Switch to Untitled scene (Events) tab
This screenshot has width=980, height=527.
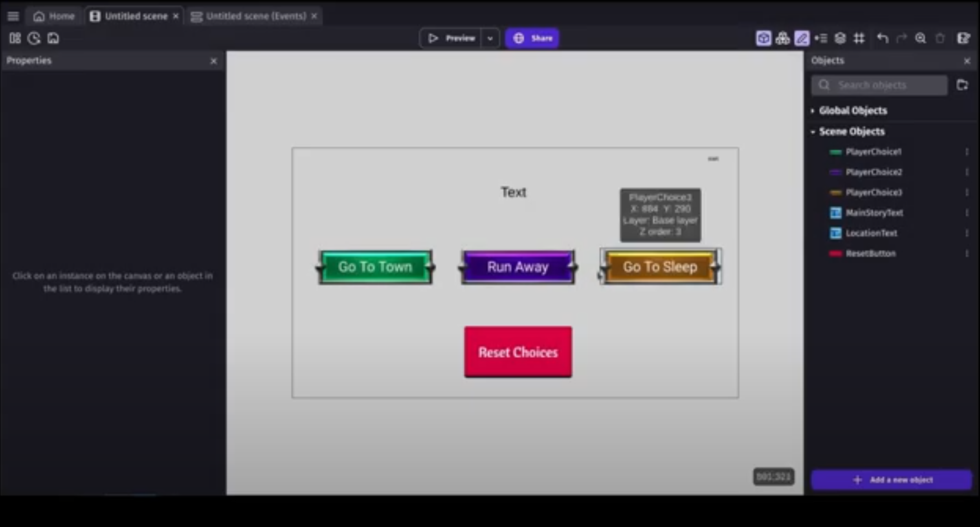(x=255, y=16)
